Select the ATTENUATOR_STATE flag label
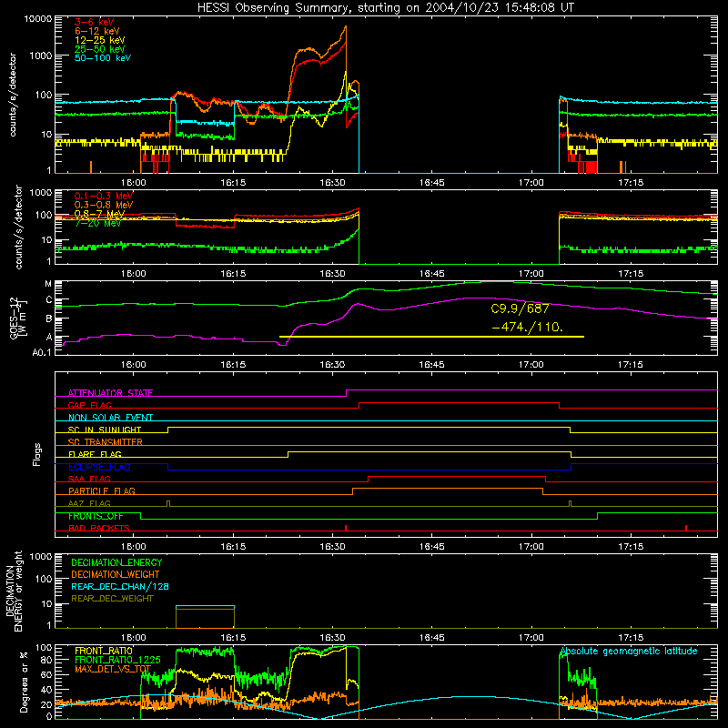This screenshot has height=728, width=728. (x=110, y=393)
